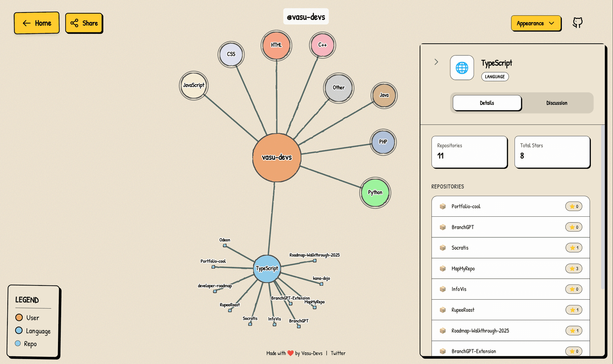Select the Details tab
The width and height of the screenshot is (613, 364).
487,103
